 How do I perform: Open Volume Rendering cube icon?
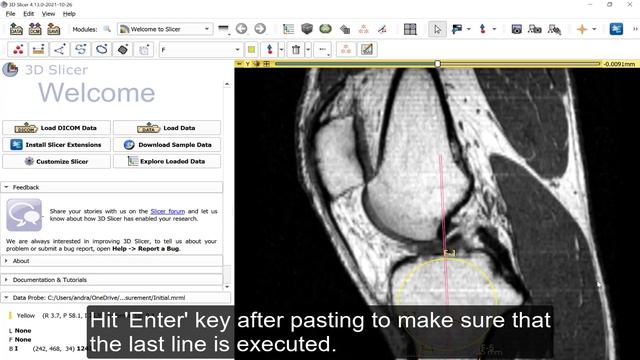[x=307, y=29]
